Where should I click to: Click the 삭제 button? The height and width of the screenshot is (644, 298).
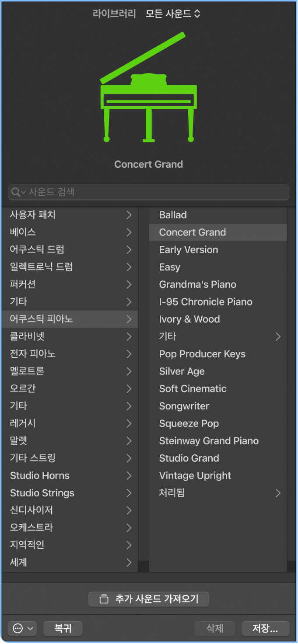click(215, 629)
